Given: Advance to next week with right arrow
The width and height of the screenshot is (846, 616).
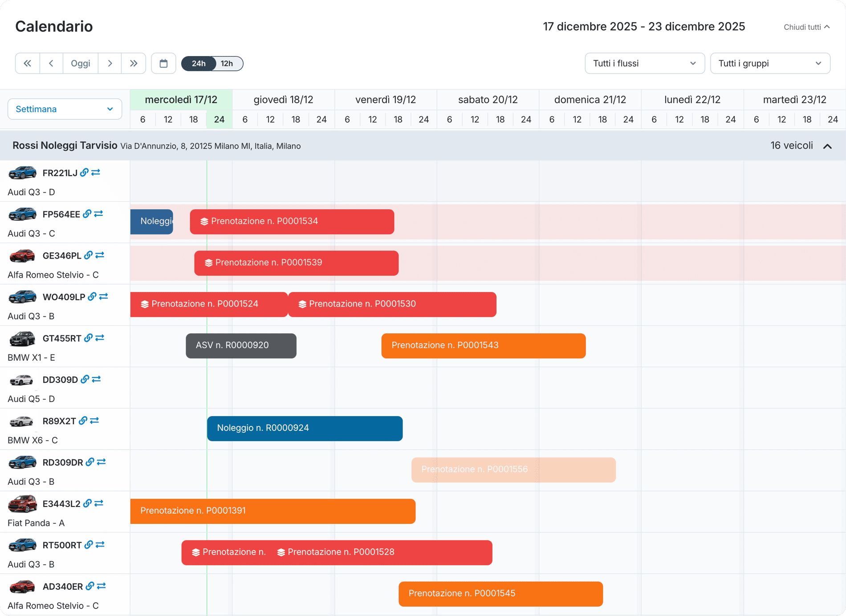Looking at the screenshot, I should (x=110, y=63).
